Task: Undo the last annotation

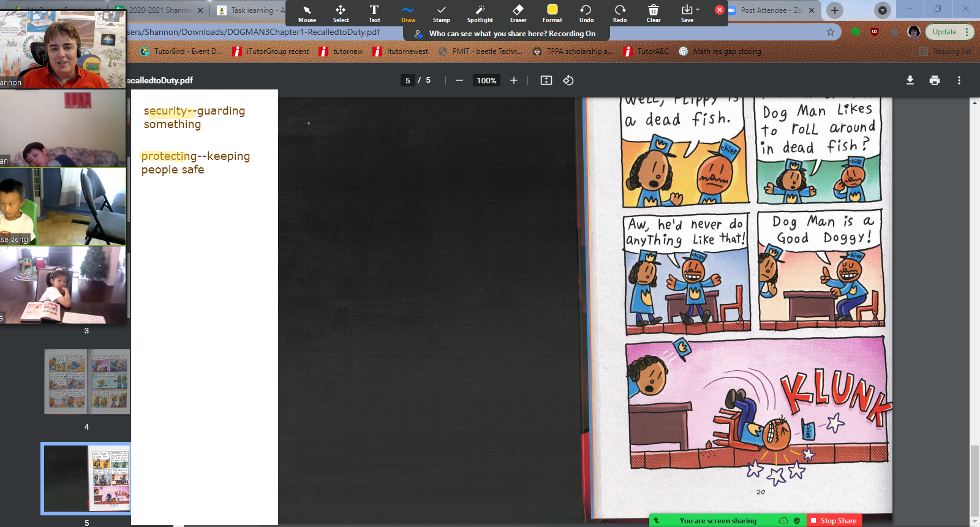Action: pyautogui.click(x=586, y=13)
